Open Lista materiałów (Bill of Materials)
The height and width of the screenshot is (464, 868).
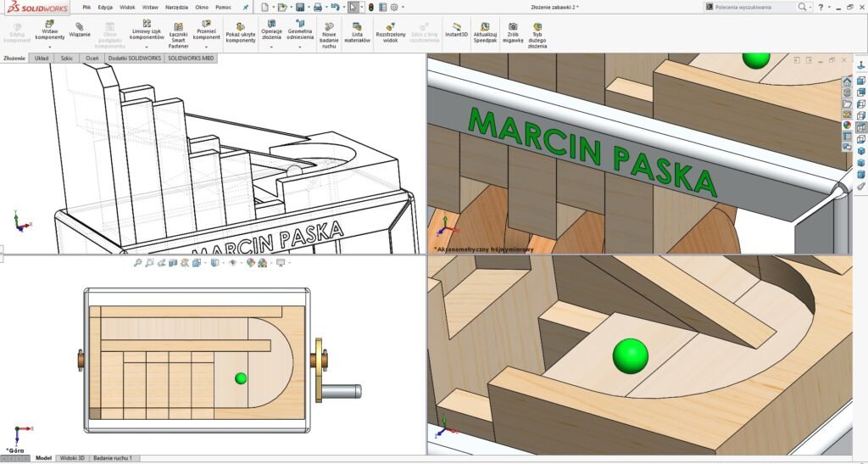pyautogui.click(x=357, y=26)
